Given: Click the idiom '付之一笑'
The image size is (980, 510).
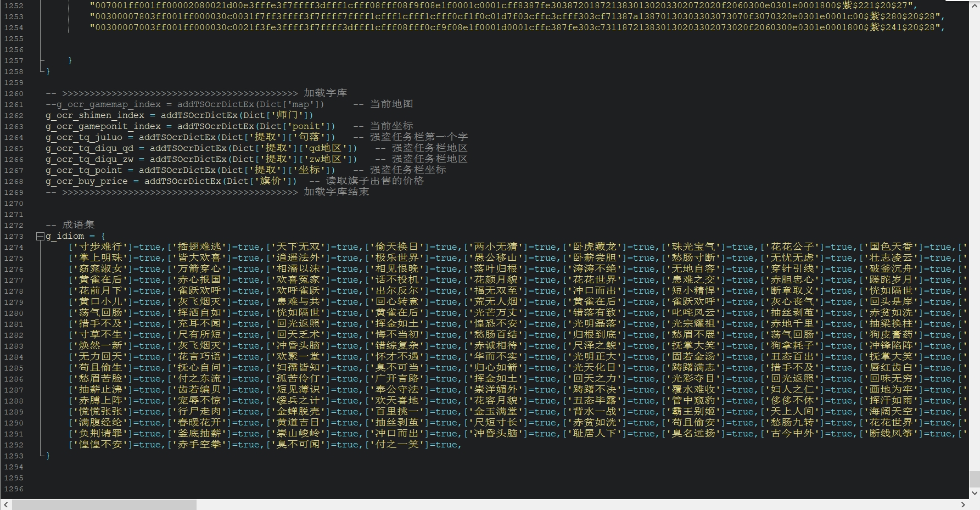Looking at the screenshot, I should 397,445.
